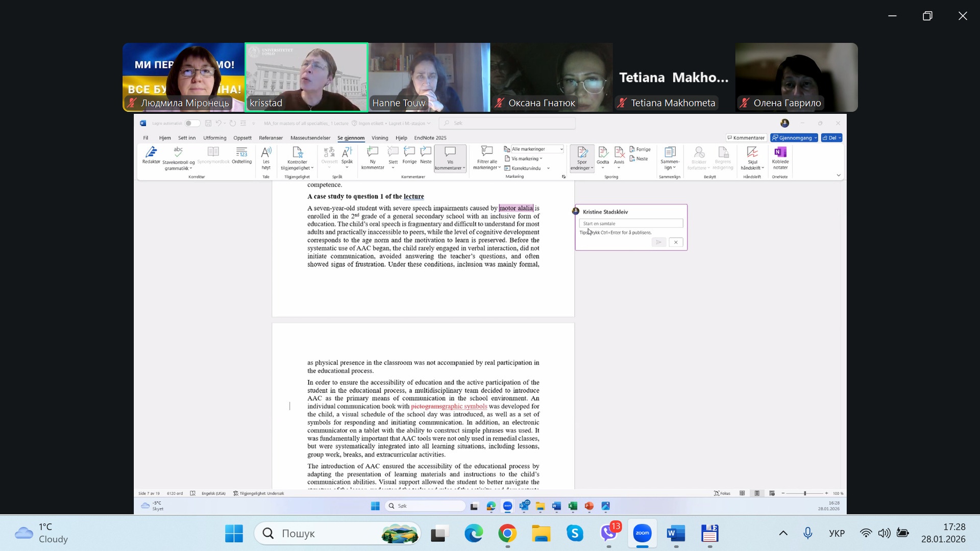Click Avvis reject change icon
This screenshot has height=551, width=980.
(619, 153)
